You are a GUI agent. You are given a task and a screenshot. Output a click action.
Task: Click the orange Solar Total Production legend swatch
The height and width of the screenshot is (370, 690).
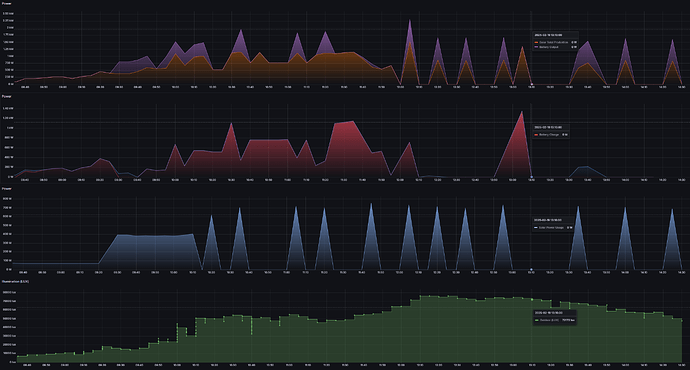tap(536, 42)
